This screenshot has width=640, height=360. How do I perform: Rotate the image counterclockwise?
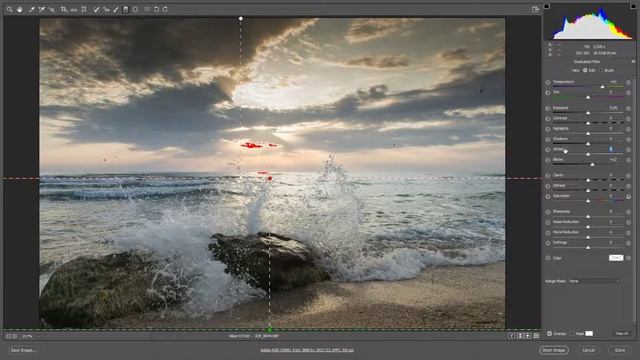pyautogui.click(x=156, y=9)
